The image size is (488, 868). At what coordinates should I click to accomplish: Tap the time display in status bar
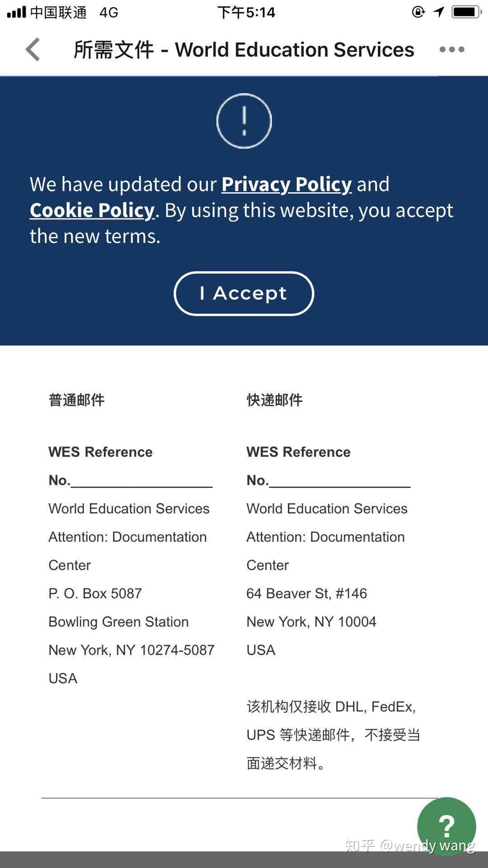point(246,12)
